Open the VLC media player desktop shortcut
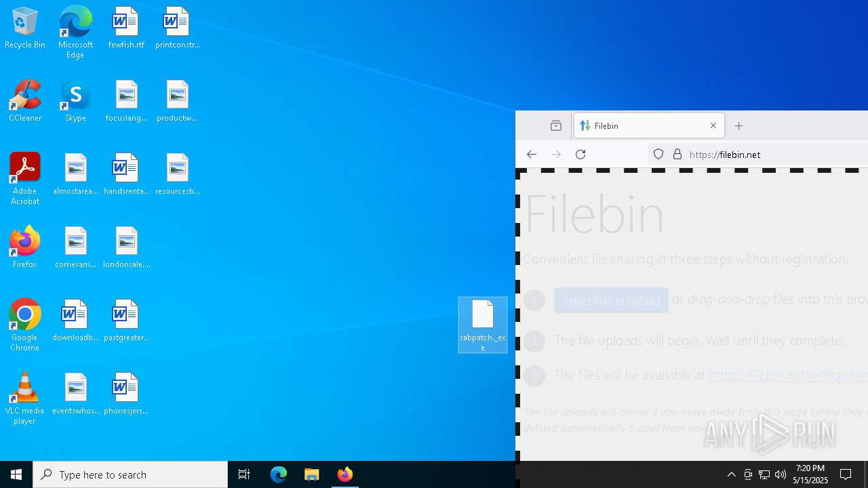The image size is (868, 488). (25, 399)
